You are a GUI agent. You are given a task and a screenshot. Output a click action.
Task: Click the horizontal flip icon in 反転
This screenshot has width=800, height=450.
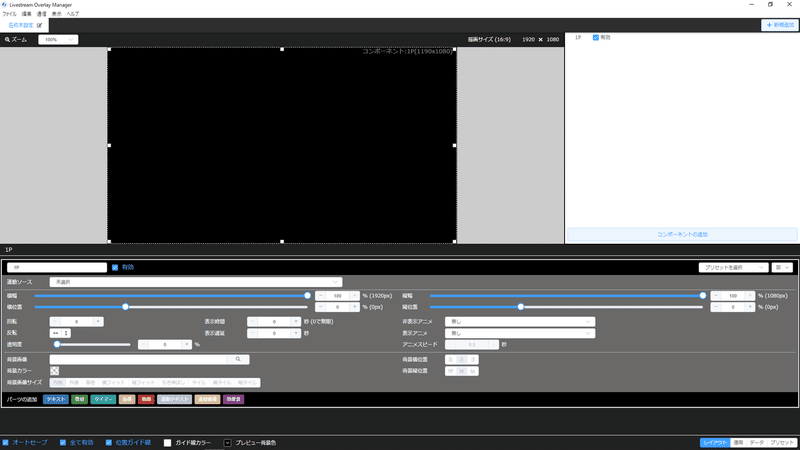55,333
